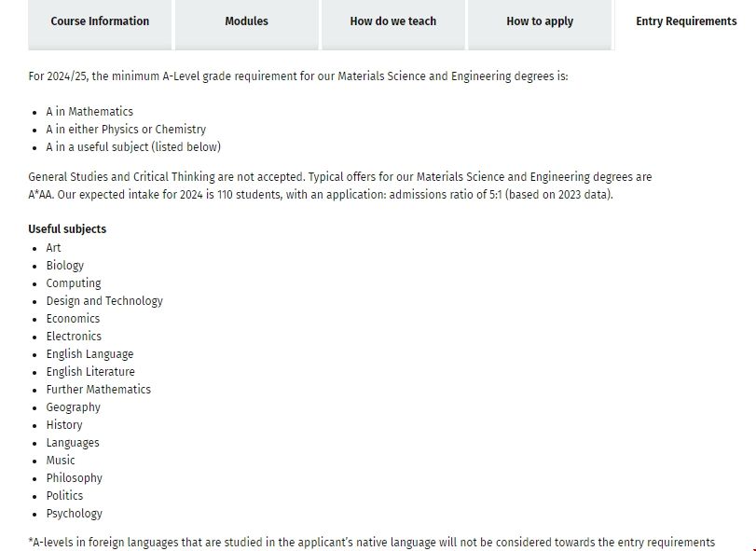Click the 'A in Mathematics' bullet text
The width and height of the screenshot is (756, 551).
[89, 112]
